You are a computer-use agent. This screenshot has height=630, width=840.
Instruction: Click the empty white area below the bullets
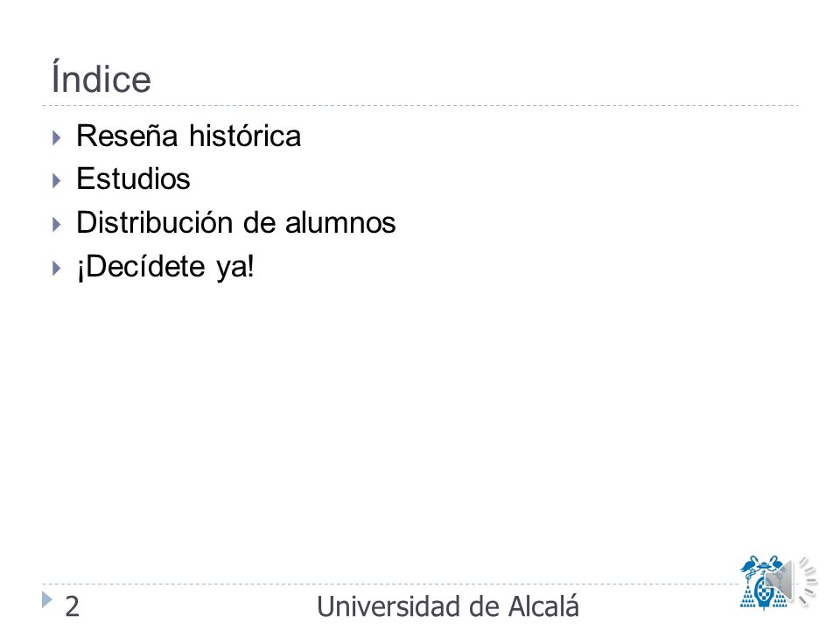click(420, 429)
